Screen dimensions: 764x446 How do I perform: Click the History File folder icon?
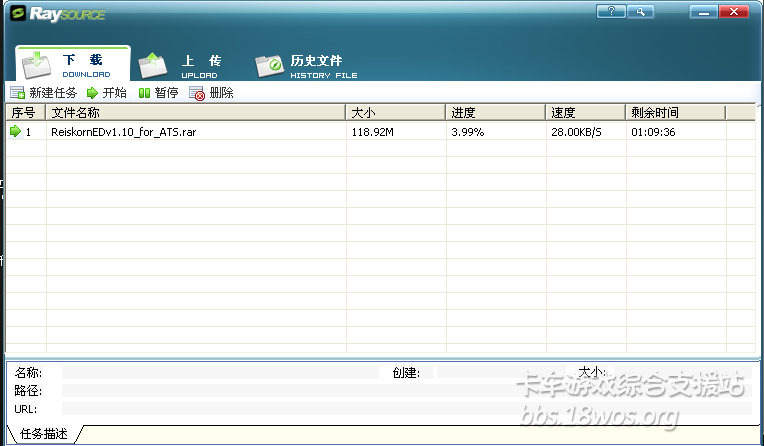pos(270,66)
